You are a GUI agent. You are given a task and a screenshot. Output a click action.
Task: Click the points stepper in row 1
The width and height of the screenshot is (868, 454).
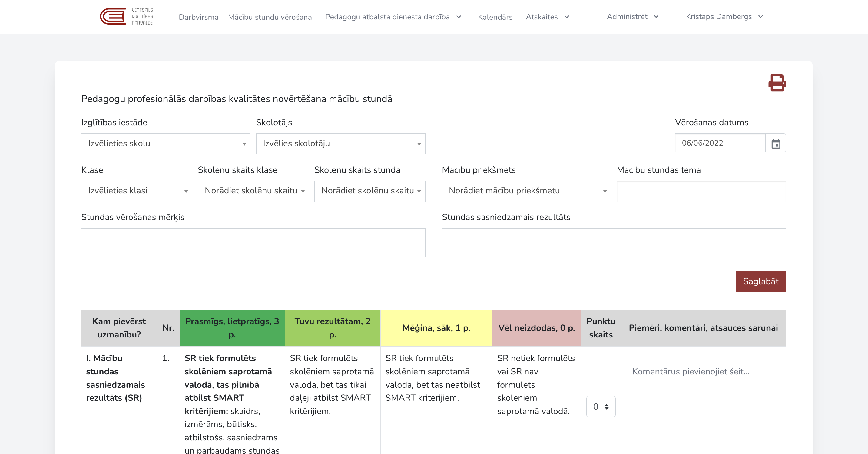pos(601,406)
